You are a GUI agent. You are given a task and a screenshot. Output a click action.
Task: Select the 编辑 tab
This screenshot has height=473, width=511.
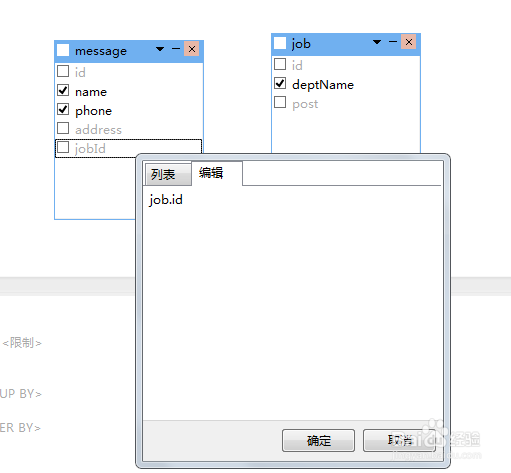pos(217,173)
